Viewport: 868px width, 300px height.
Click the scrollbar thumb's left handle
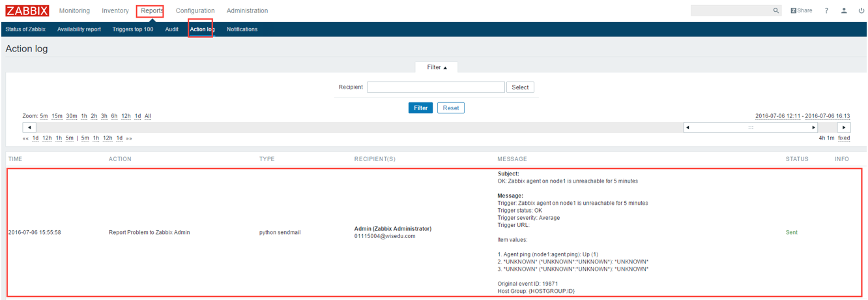(687, 128)
